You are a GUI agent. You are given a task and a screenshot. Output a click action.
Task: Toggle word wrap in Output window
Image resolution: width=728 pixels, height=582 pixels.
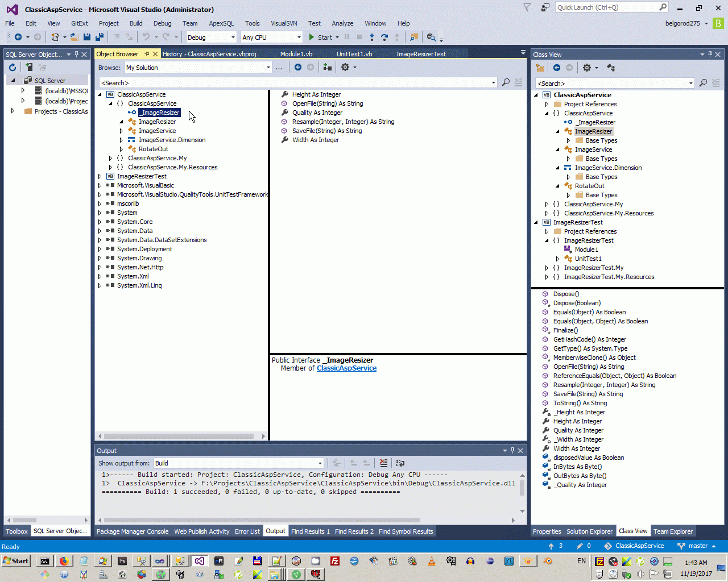pyautogui.click(x=400, y=463)
